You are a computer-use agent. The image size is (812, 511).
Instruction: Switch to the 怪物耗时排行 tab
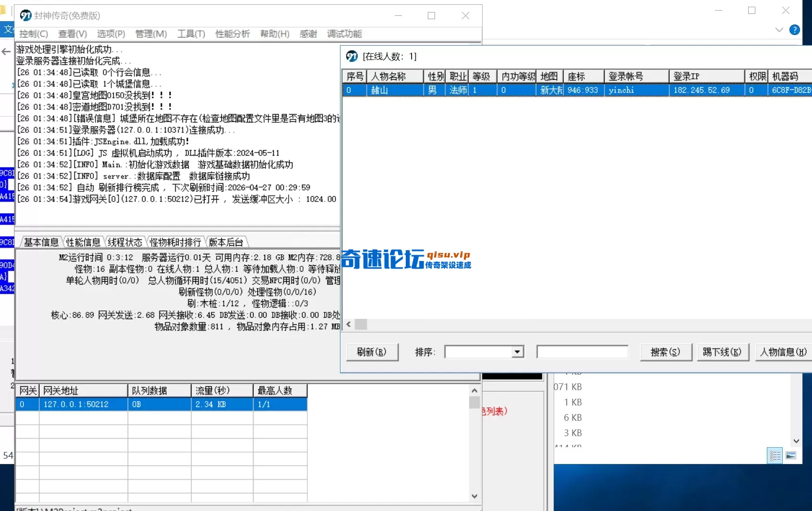[x=175, y=242]
